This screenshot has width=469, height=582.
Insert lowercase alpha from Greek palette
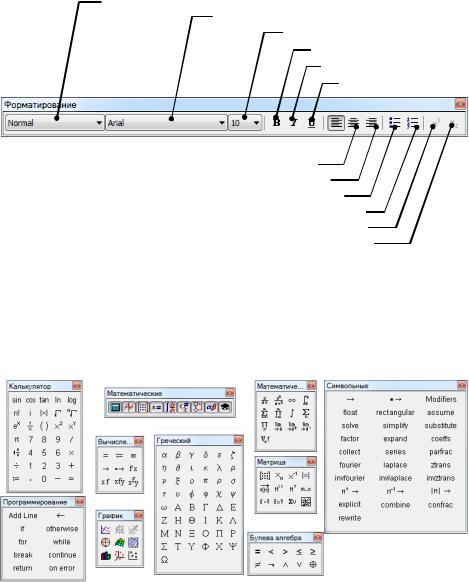(164, 455)
